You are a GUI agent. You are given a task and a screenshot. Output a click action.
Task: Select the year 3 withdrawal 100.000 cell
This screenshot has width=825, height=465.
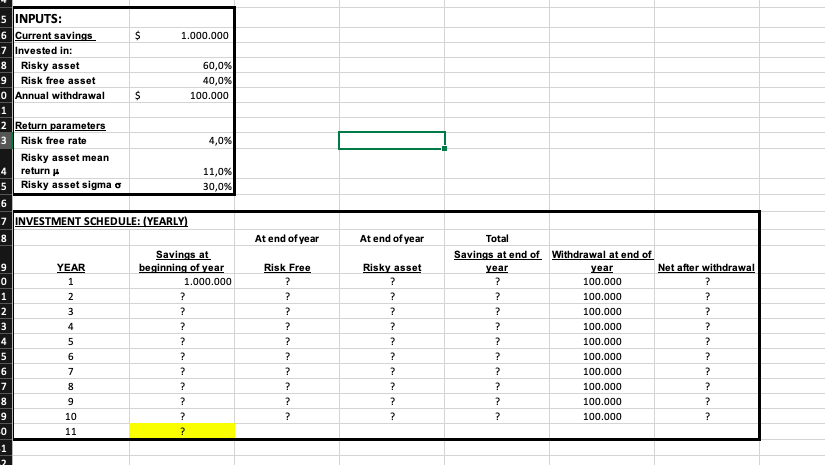tap(602, 311)
